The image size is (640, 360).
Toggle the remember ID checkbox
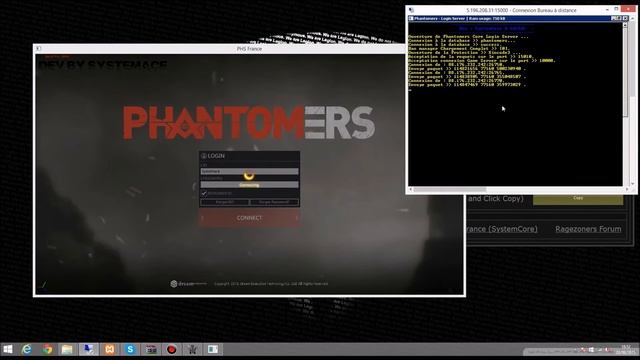204,193
